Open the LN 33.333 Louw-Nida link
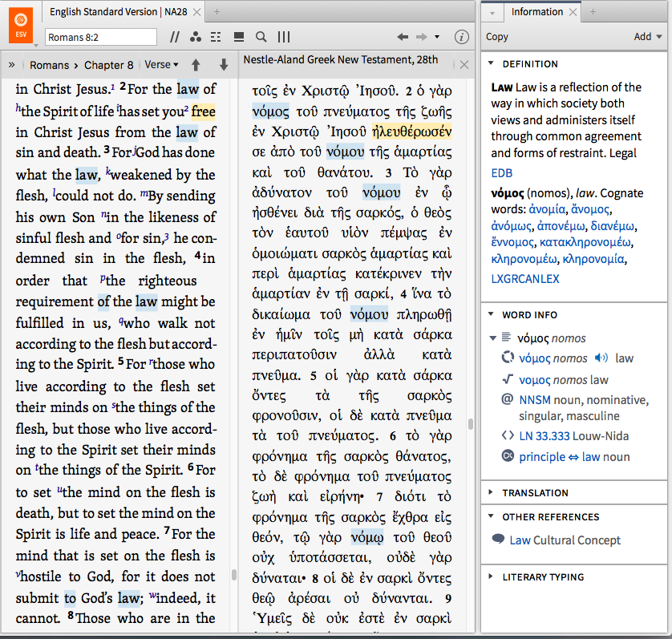Image resolution: width=672 pixels, height=639 pixels. [x=544, y=436]
